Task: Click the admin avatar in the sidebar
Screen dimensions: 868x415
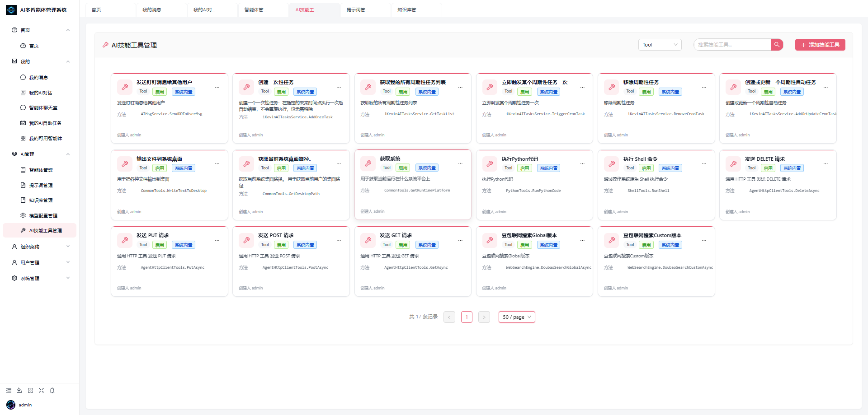Action: pos(11,405)
